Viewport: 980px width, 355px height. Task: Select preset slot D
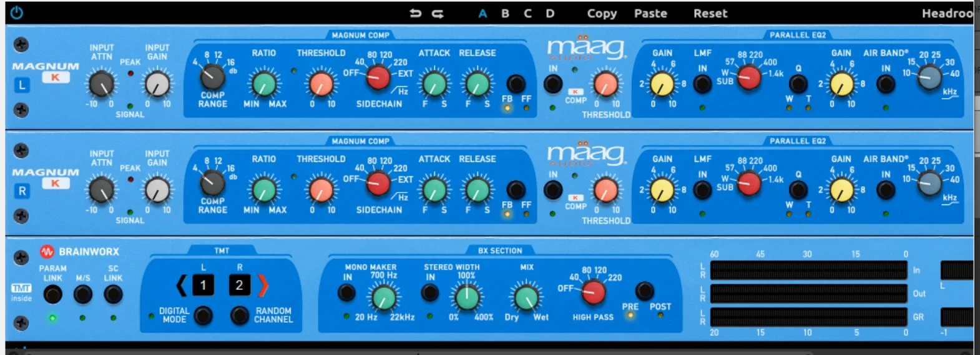(x=550, y=13)
